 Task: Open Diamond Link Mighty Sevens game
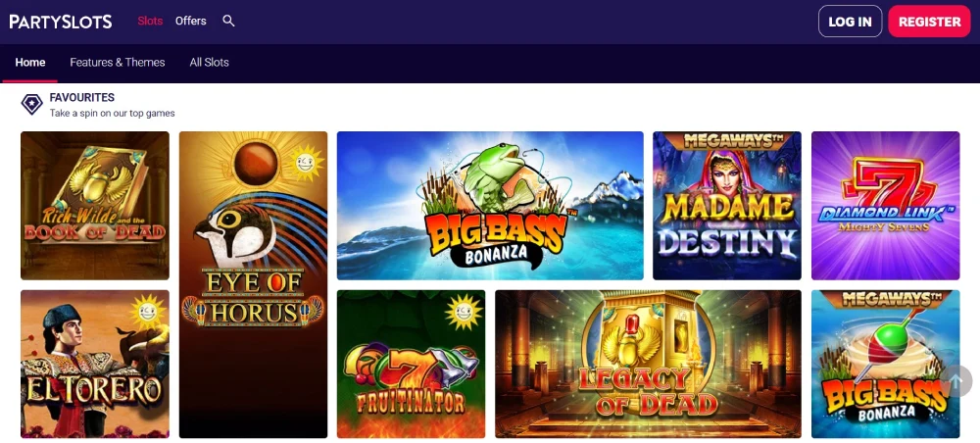pyautogui.click(x=886, y=206)
